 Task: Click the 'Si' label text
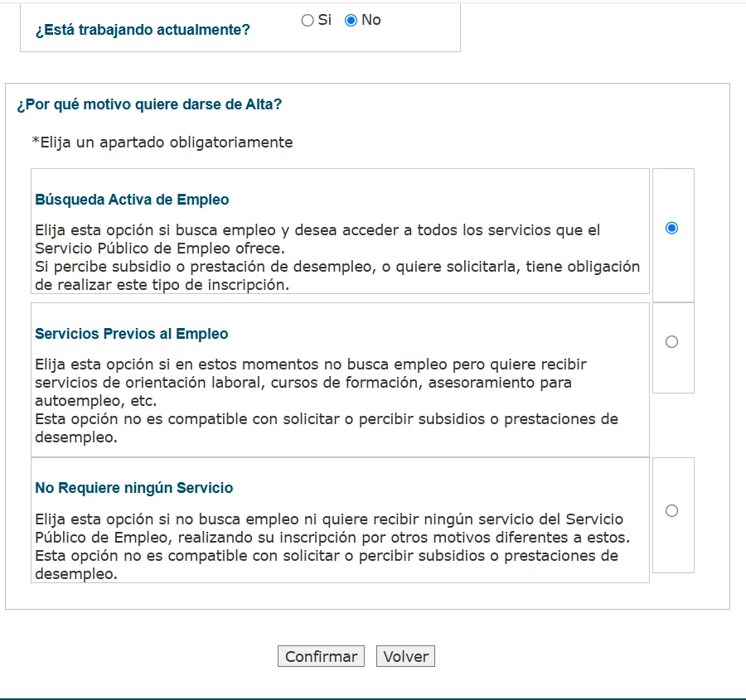point(324,20)
